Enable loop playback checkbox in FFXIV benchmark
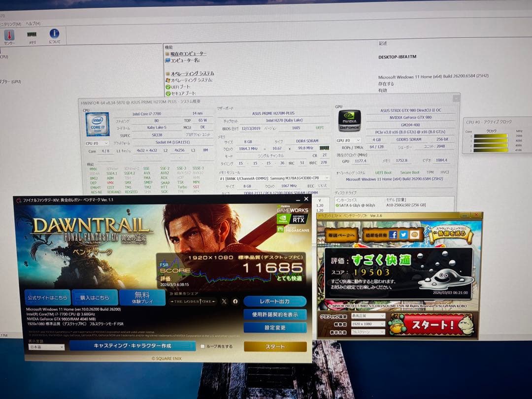Screen dimensions: 532x399 (202, 346)
